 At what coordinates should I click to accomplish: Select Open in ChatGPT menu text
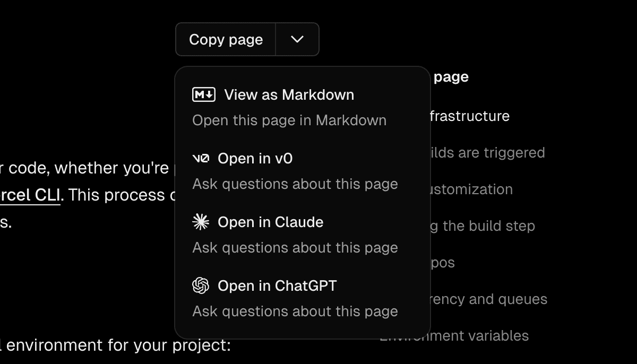[277, 285]
